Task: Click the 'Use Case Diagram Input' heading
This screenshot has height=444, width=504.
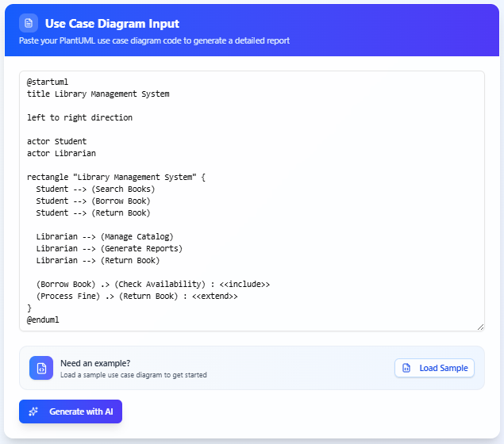Action: point(112,24)
